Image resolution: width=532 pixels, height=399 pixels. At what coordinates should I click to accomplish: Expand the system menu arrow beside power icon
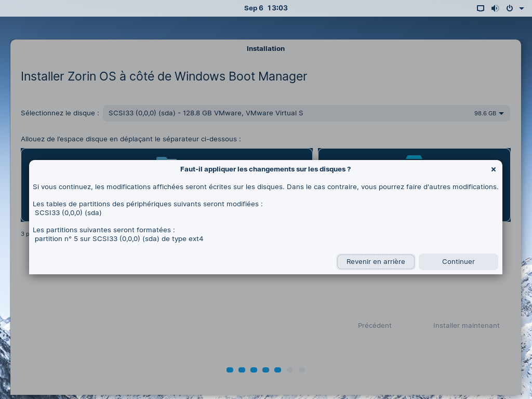point(521,8)
